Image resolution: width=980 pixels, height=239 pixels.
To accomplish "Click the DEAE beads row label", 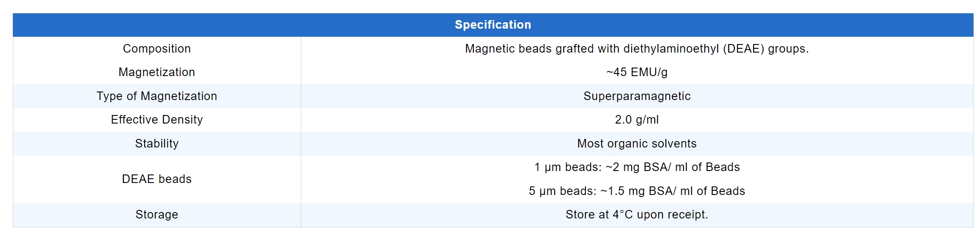I will [157, 179].
